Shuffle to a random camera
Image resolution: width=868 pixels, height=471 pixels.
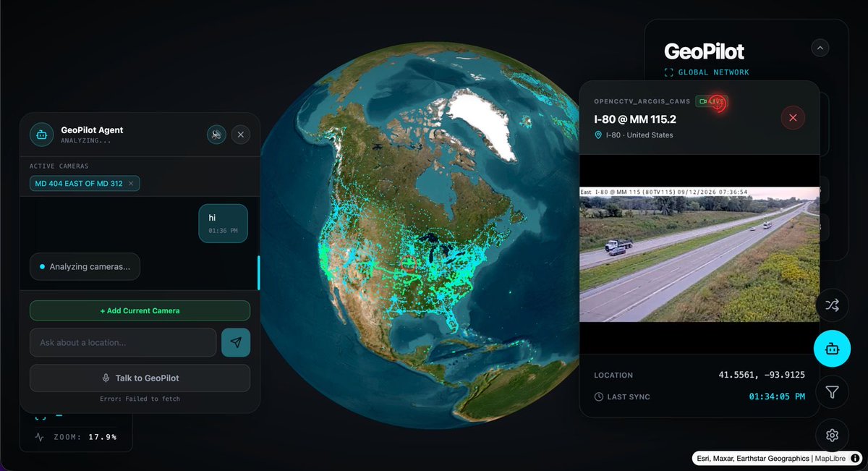pos(832,305)
